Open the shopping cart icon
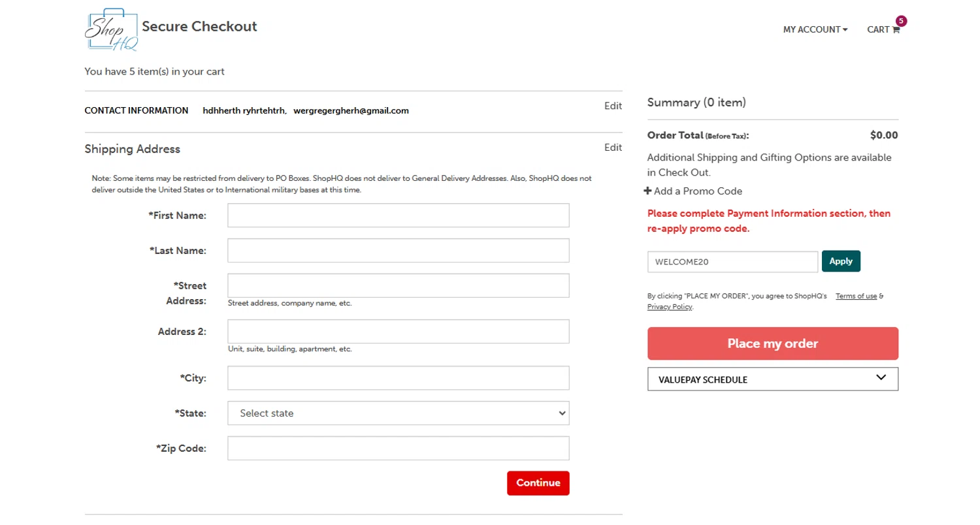 point(896,30)
